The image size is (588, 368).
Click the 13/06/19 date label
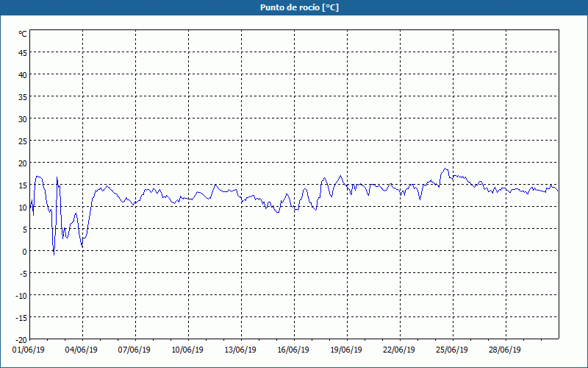pos(240,350)
